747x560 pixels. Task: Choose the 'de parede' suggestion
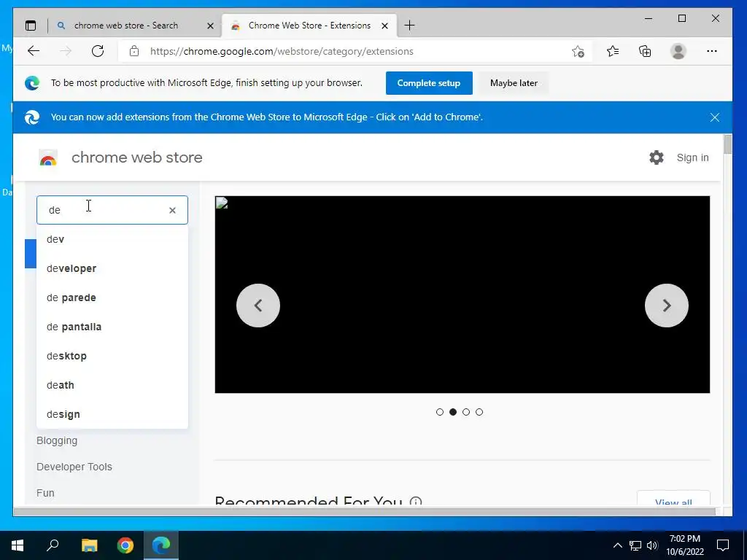112,297
